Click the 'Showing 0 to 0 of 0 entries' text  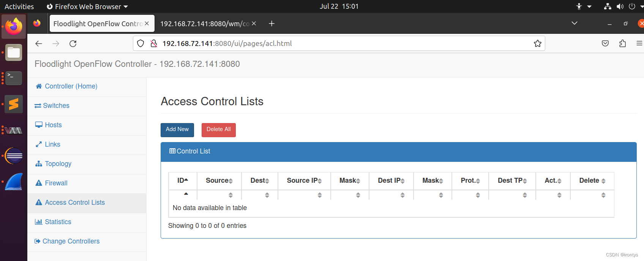pos(207,226)
